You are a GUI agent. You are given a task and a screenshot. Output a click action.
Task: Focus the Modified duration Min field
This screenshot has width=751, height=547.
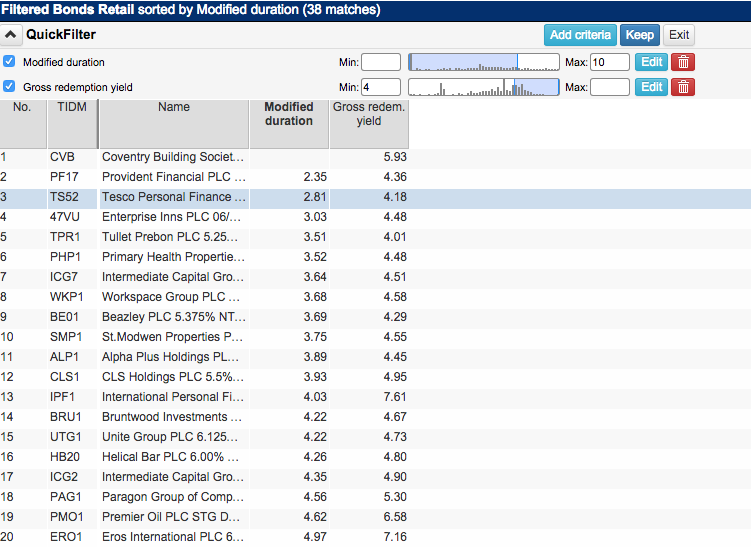381,62
